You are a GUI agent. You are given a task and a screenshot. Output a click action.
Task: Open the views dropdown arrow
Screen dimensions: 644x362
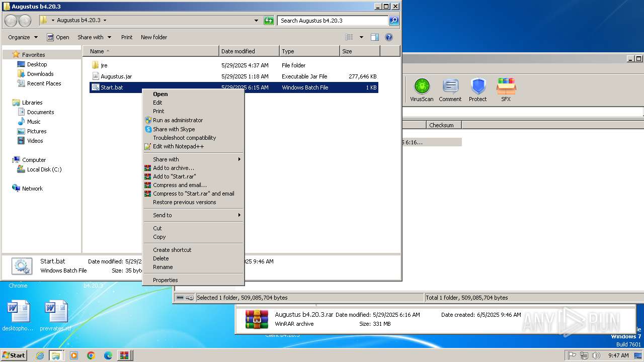(x=361, y=37)
